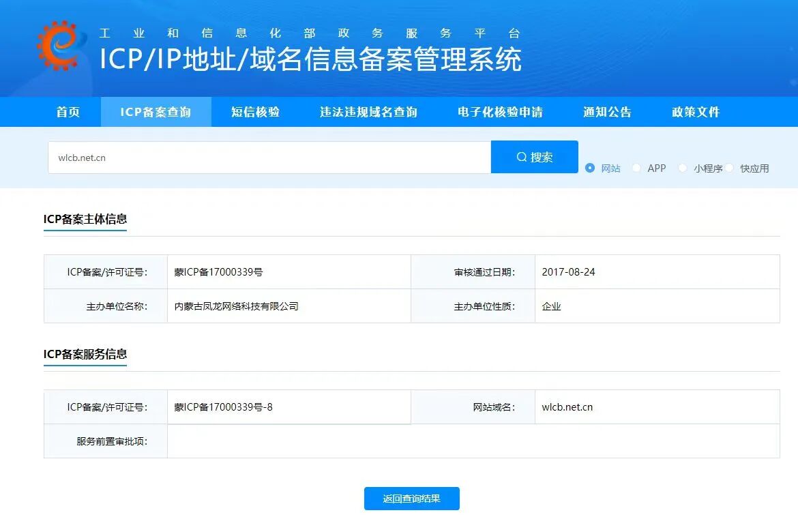The width and height of the screenshot is (798, 532).
Task: Switch to the ICP备案查询 tab
Action: coord(156,112)
